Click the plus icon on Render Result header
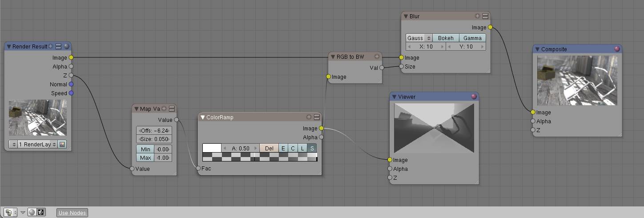 point(51,46)
